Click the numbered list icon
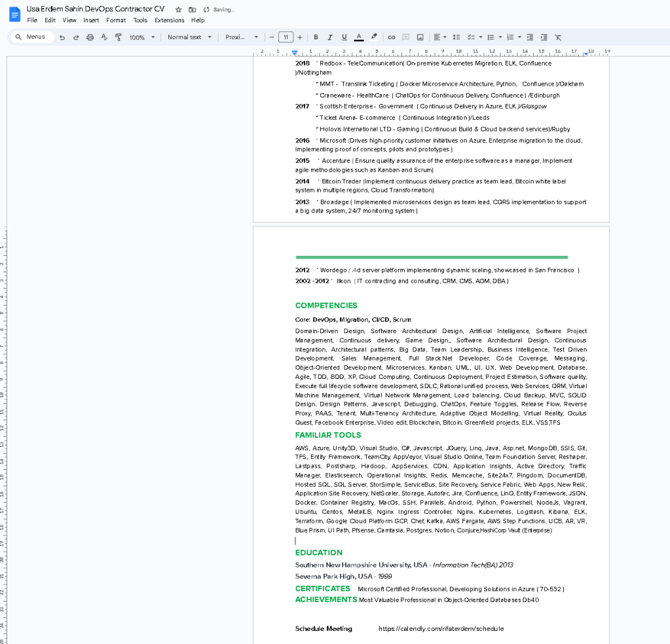The height and width of the screenshot is (644, 670). [510, 37]
